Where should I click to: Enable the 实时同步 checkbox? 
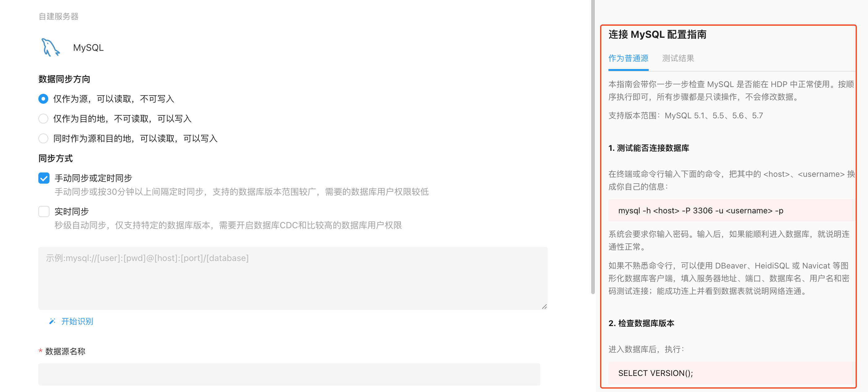[x=44, y=211]
